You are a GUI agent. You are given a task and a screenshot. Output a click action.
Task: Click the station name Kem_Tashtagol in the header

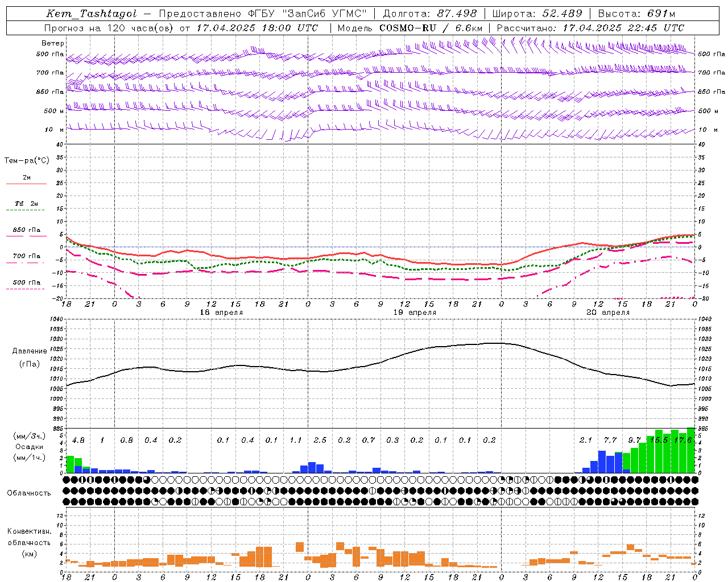click(92, 14)
